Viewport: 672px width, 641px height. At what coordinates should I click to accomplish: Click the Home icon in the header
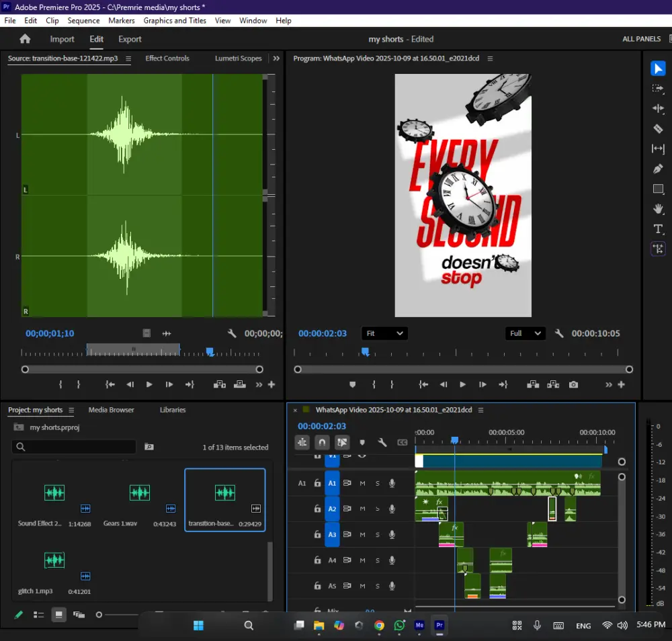pos(25,39)
